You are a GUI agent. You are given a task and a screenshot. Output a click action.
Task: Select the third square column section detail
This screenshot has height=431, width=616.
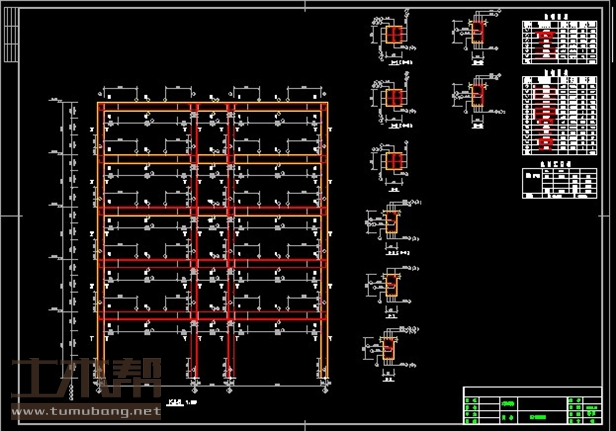393,160
